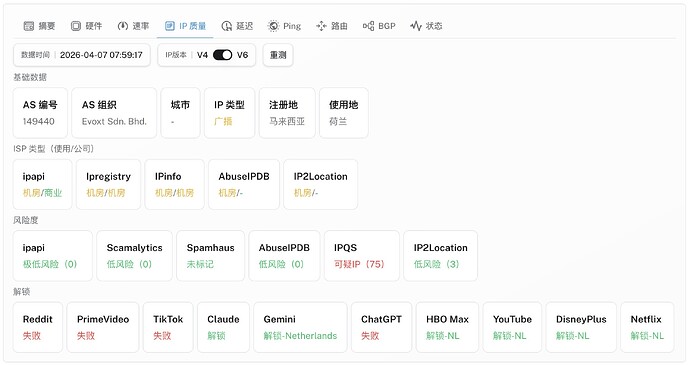Click the 风险度 section heading
The height and width of the screenshot is (365, 690).
point(26,220)
